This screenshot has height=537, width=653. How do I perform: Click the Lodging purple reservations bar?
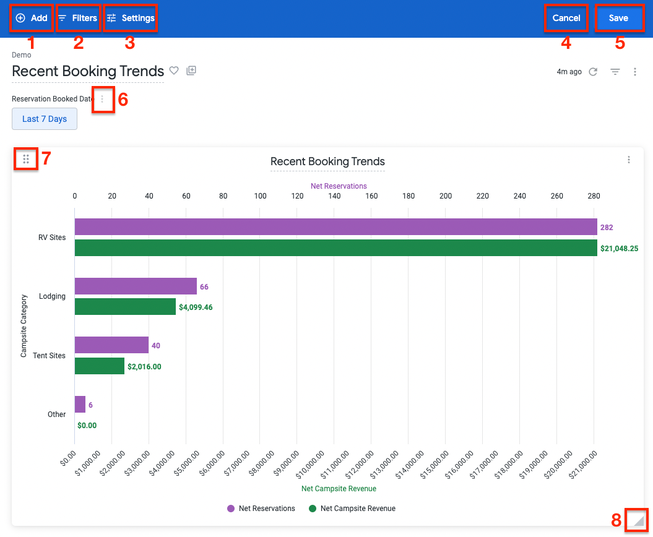coord(136,286)
